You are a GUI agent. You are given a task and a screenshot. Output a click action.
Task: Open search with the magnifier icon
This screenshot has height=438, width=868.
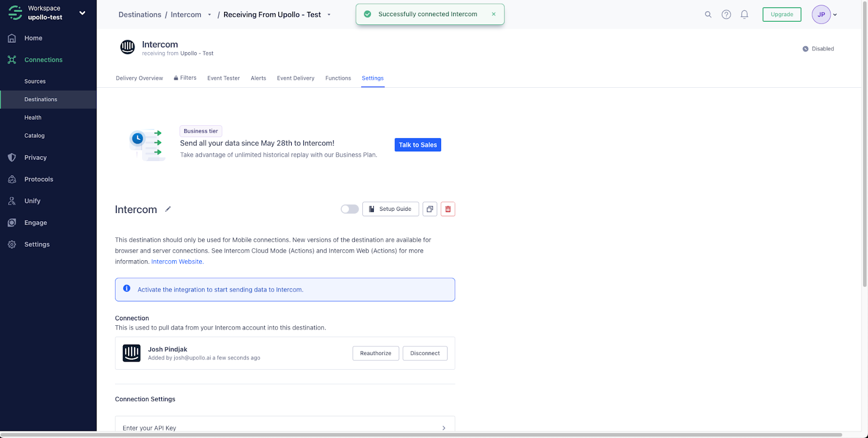(x=708, y=15)
